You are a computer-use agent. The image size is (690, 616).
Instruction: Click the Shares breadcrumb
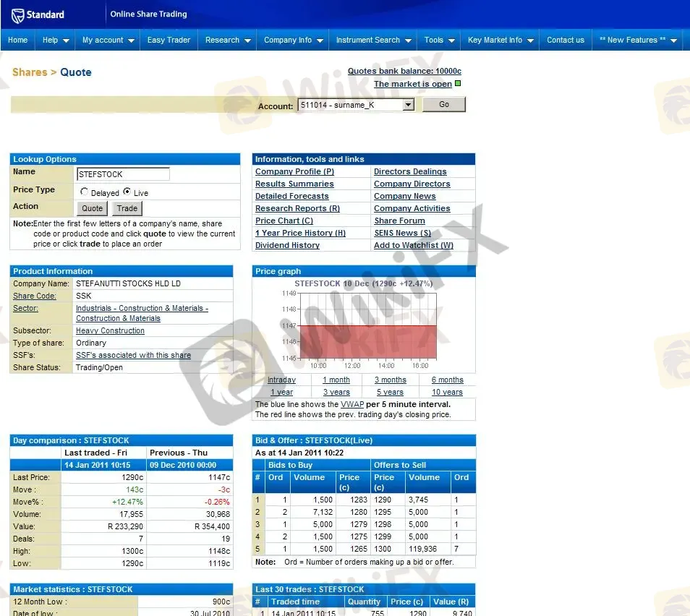point(30,72)
